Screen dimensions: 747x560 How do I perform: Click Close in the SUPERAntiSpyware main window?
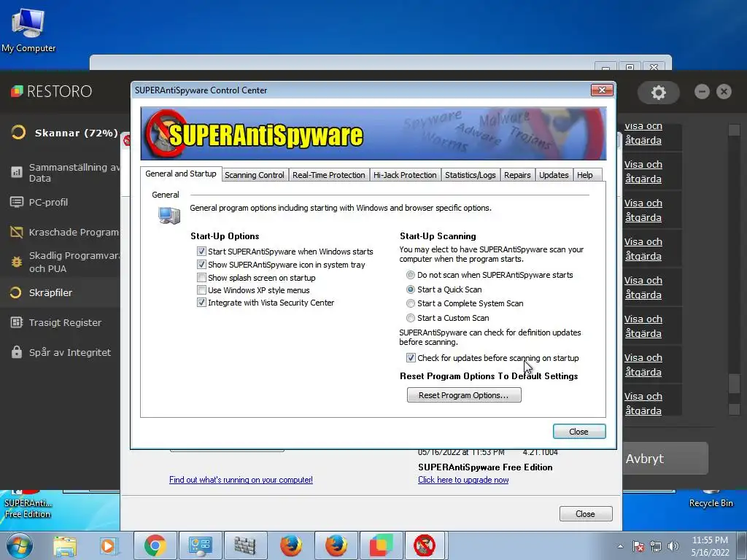click(x=586, y=514)
